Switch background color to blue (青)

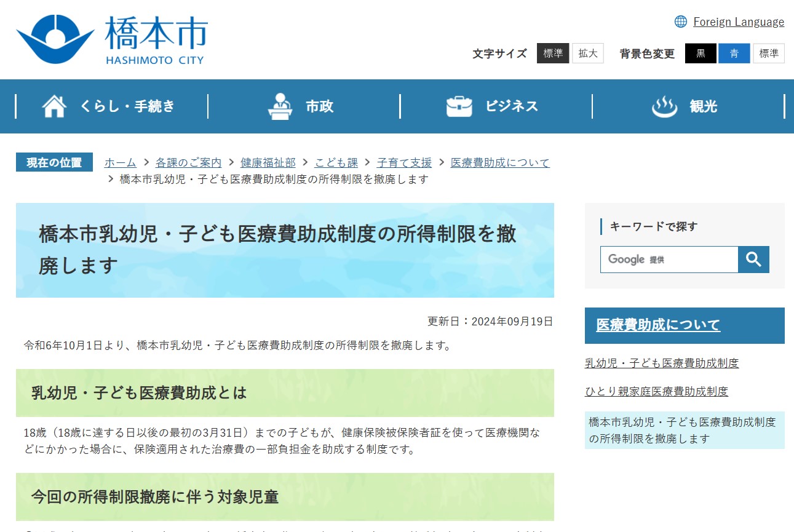(x=734, y=54)
